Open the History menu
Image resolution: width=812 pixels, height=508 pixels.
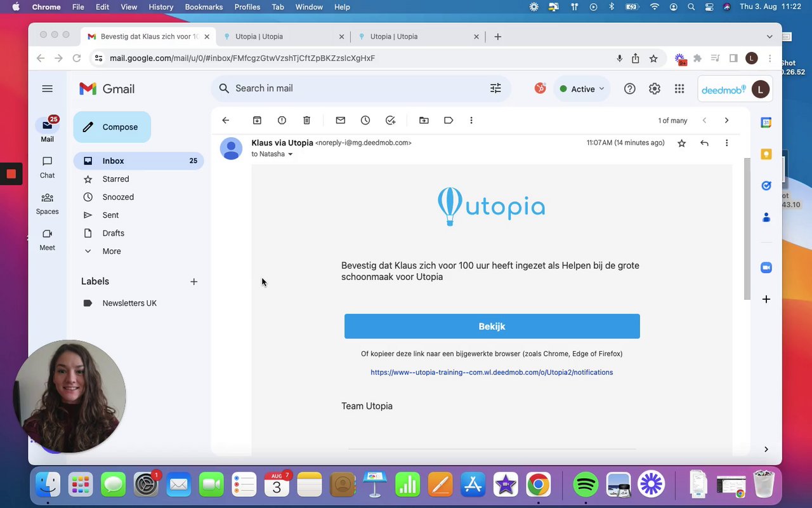160,7
